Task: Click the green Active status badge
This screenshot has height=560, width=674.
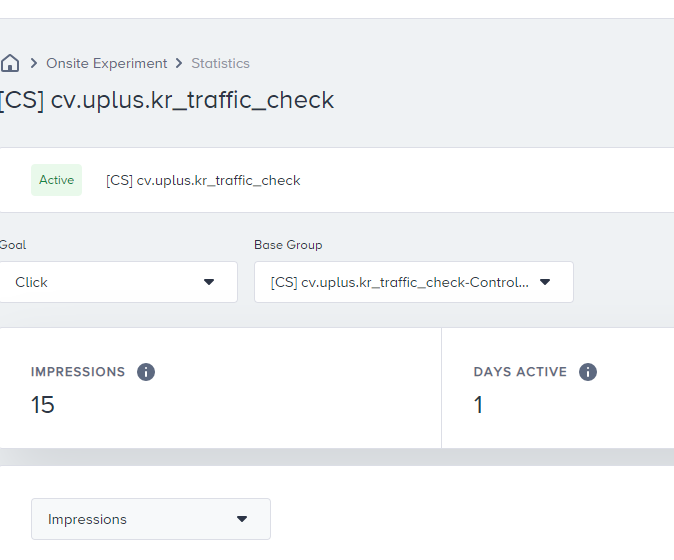Action: tap(56, 180)
